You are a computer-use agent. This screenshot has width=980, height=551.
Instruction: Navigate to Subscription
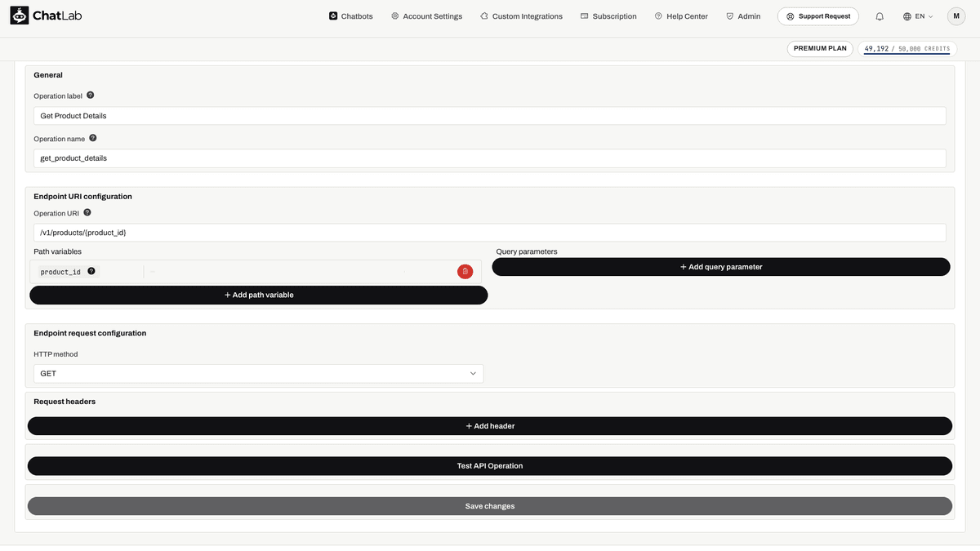608,16
